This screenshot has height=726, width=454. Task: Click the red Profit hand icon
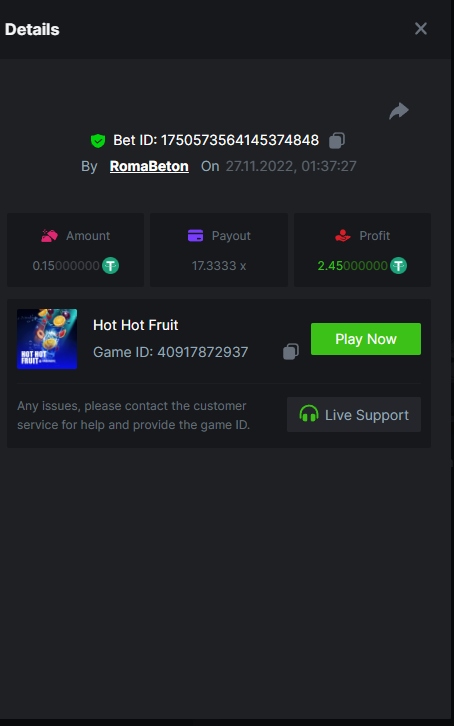coord(343,236)
